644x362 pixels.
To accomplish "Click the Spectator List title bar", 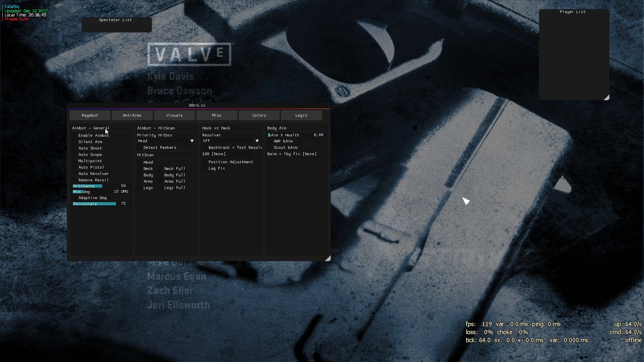I will click(x=115, y=20).
